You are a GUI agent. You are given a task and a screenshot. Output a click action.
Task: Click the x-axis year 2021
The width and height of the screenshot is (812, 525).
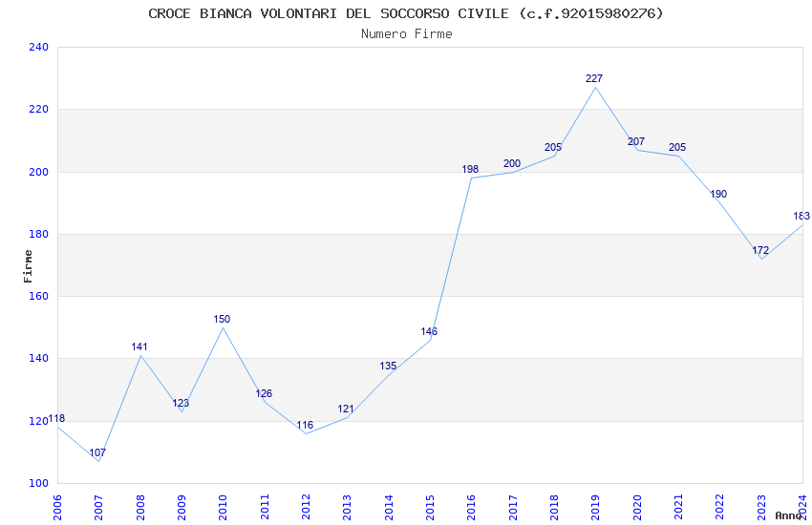point(678,507)
